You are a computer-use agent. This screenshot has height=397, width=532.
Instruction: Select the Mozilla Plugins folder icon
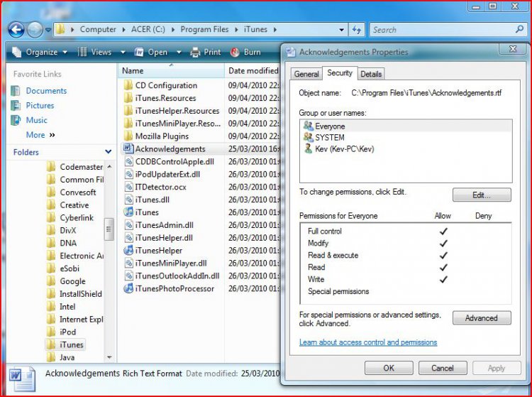coord(128,136)
